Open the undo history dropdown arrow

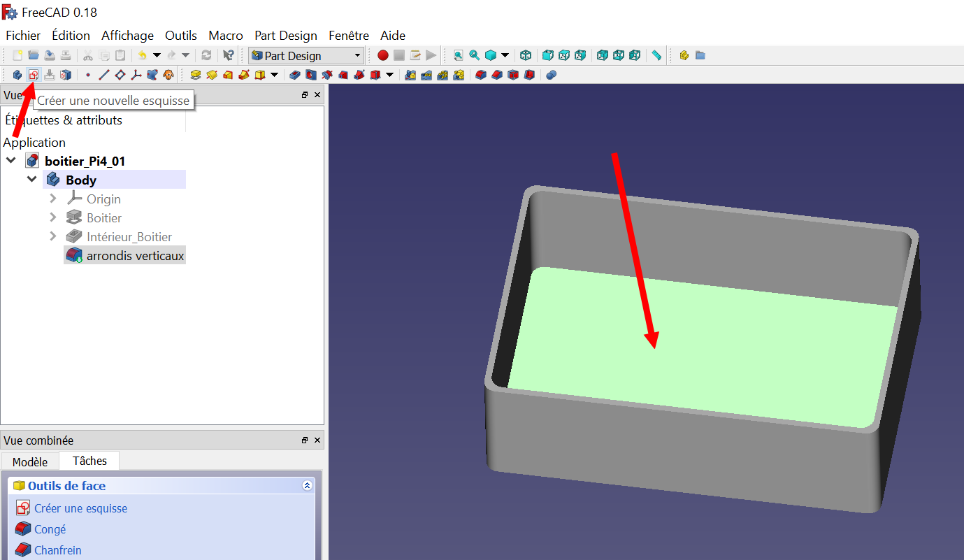coord(157,55)
